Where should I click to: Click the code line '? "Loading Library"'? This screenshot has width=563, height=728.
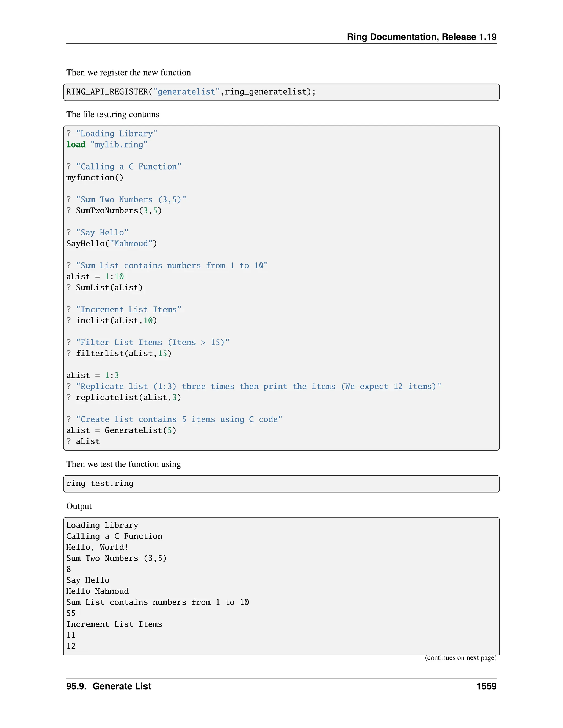pos(112,134)
